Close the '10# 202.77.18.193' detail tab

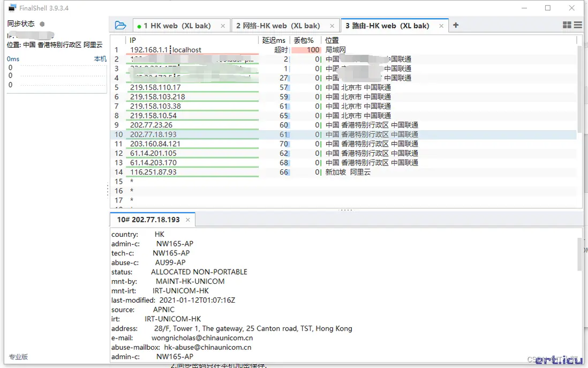pyautogui.click(x=188, y=220)
